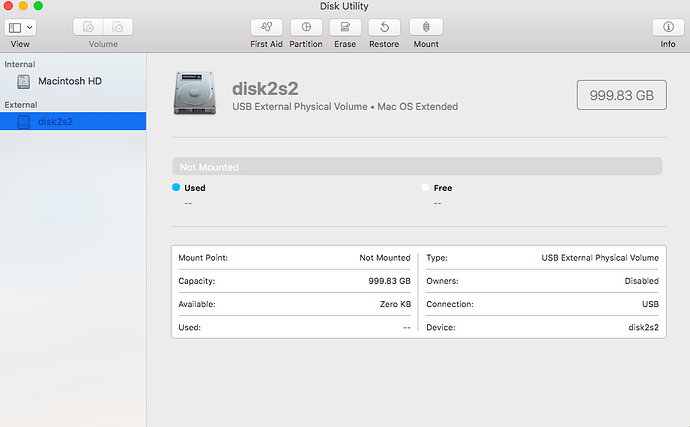Screen dimensions: 690x427
Task: Click the Mount Point 'Not Mounted' value
Action: coord(385,258)
